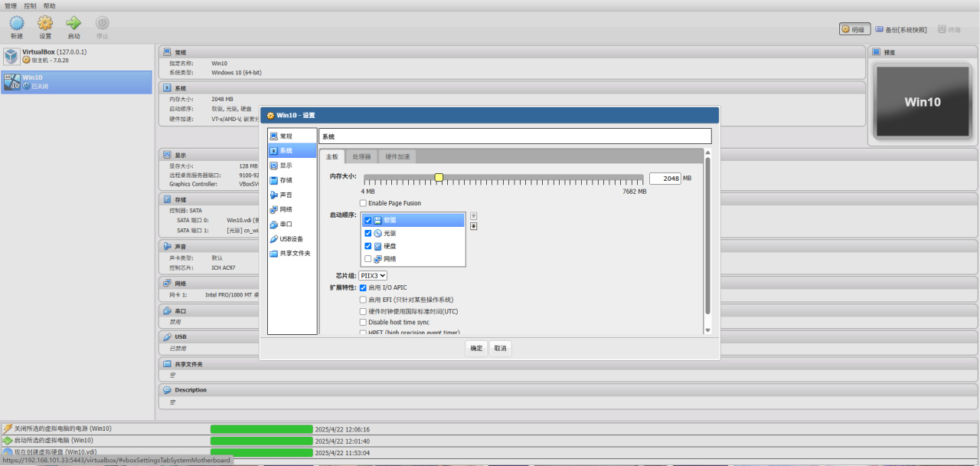Click 备份[系统快照] button
Screen dimensions: 980x466
pos(901,29)
